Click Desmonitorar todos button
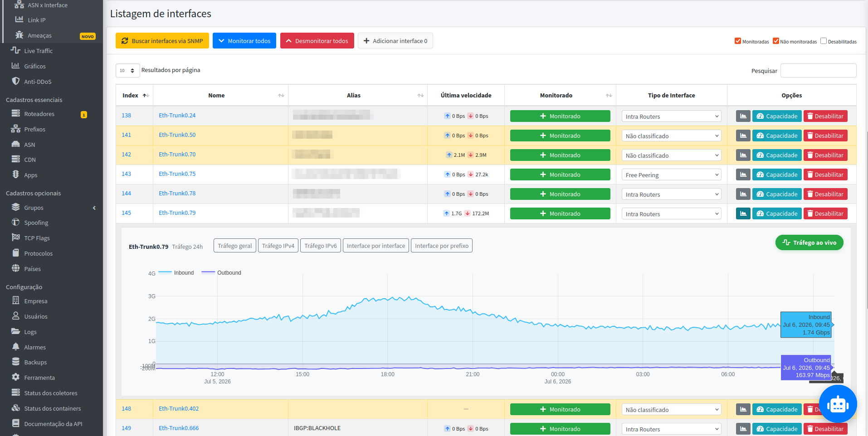868x436 pixels. tap(317, 41)
